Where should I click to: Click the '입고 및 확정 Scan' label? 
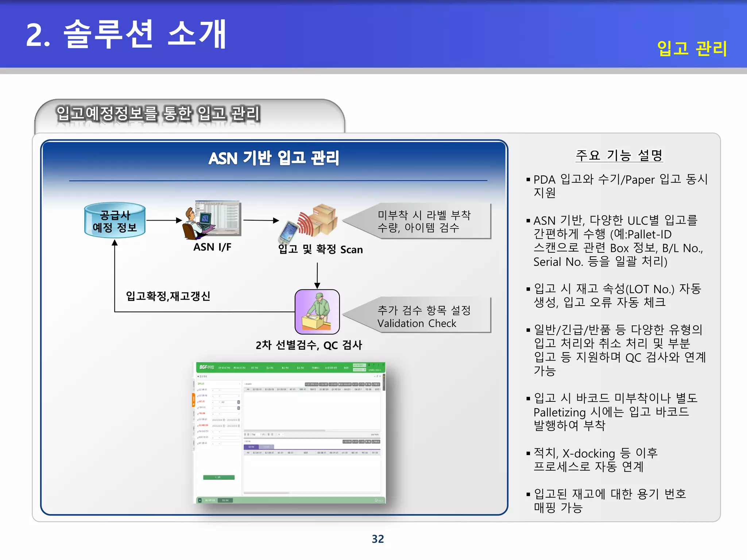tap(320, 249)
